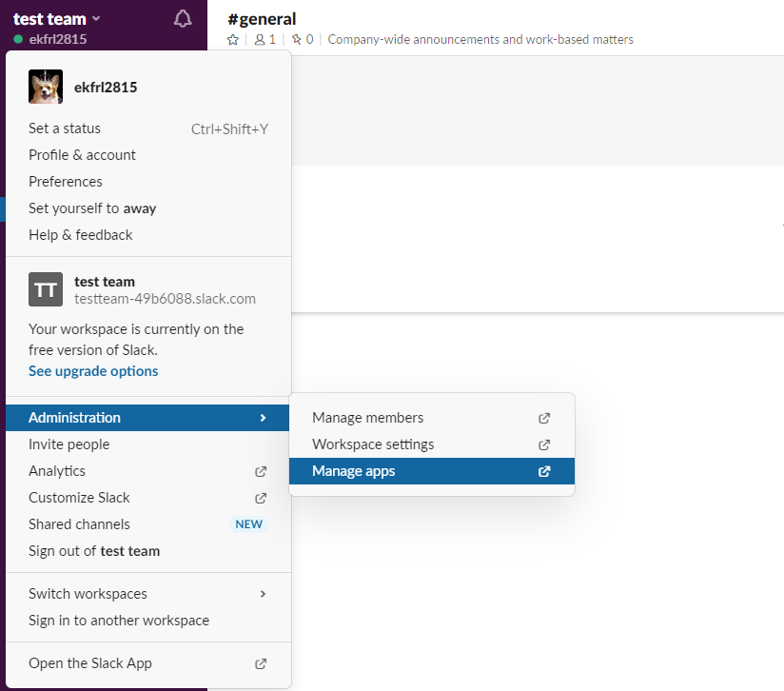Open Shared channels
This screenshot has height=691, width=784.
[x=148, y=524]
